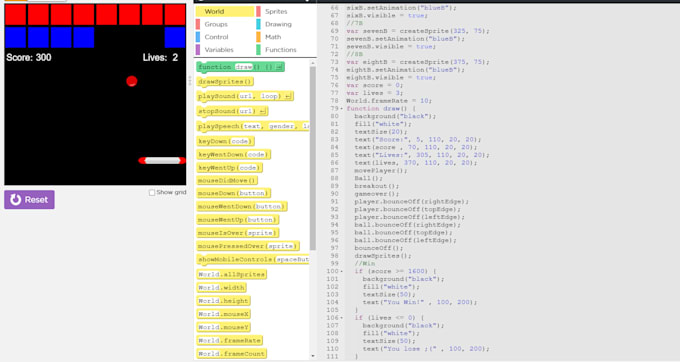
Task: Click the Score: 300 text in game
Action: point(29,58)
